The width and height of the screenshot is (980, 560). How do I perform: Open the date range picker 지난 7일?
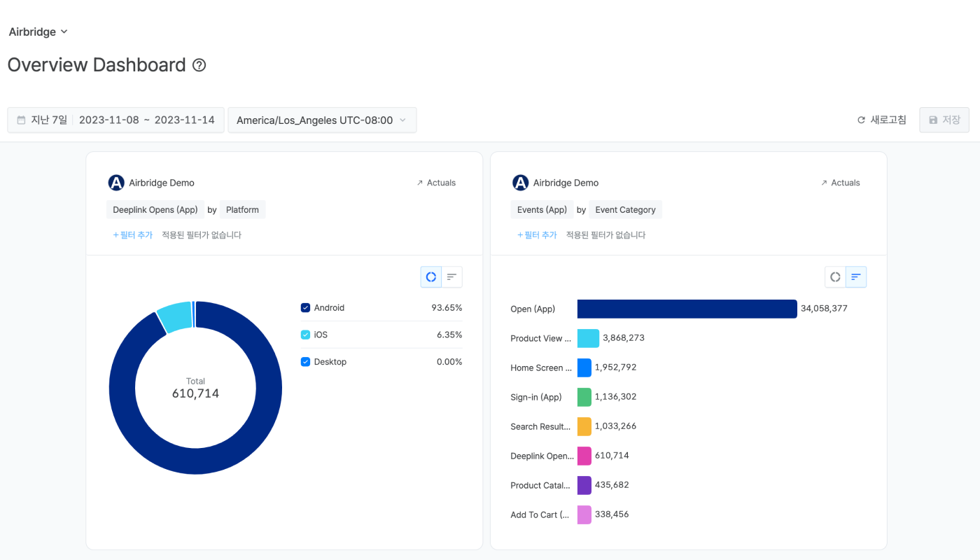click(x=116, y=120)
